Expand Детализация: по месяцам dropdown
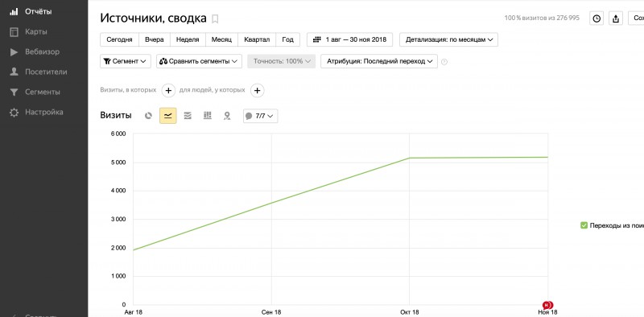Viewport: 644px width, 317px height. click(449, 40)
